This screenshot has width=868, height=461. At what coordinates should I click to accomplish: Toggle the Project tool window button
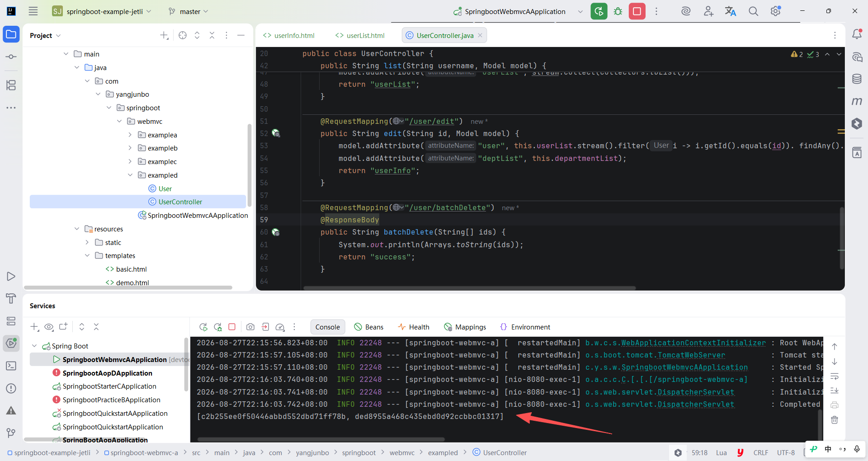pos(11,34)
